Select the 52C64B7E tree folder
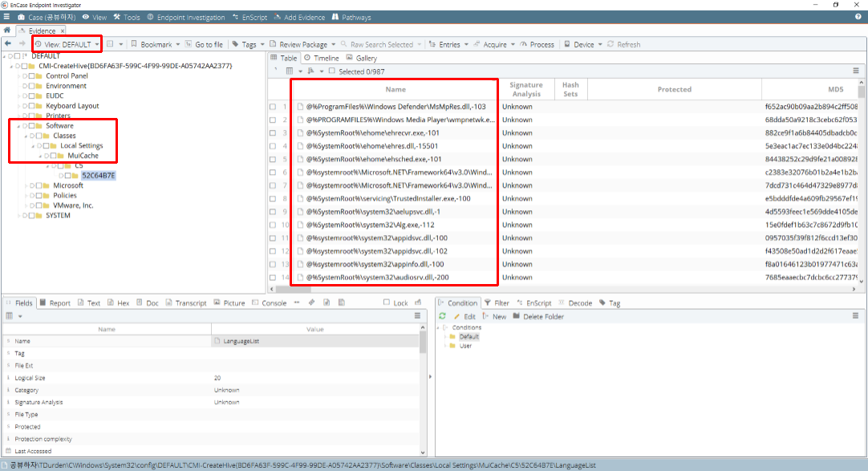Image resolution: width=868 pixels, height=471 pixels. [x=99, y=176]
